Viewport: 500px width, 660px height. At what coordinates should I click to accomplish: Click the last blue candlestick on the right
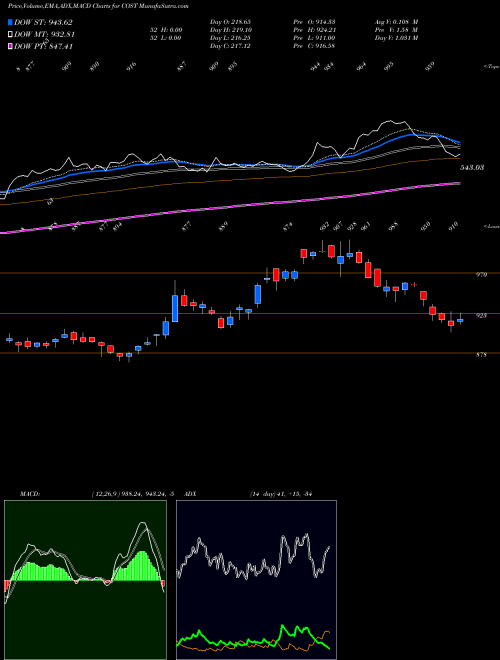click(x=460, y=320)
